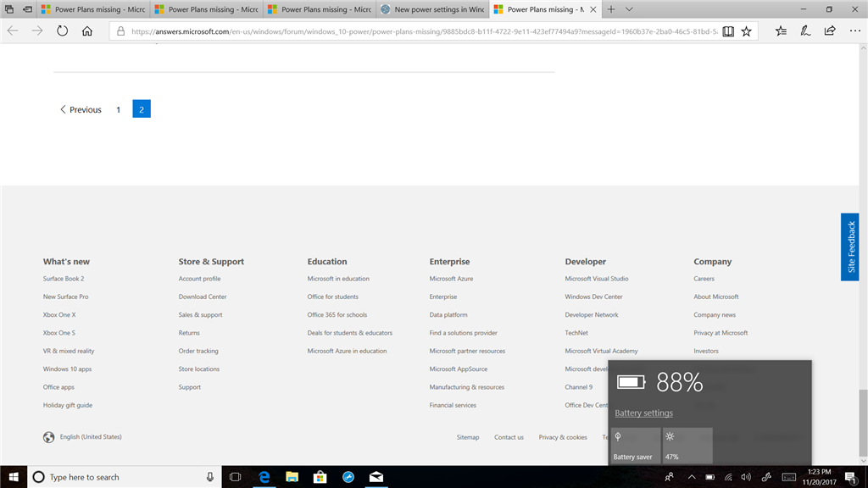Change language English (United States)
The height and width of the screenshot is (488, 868).
point(82,437)
